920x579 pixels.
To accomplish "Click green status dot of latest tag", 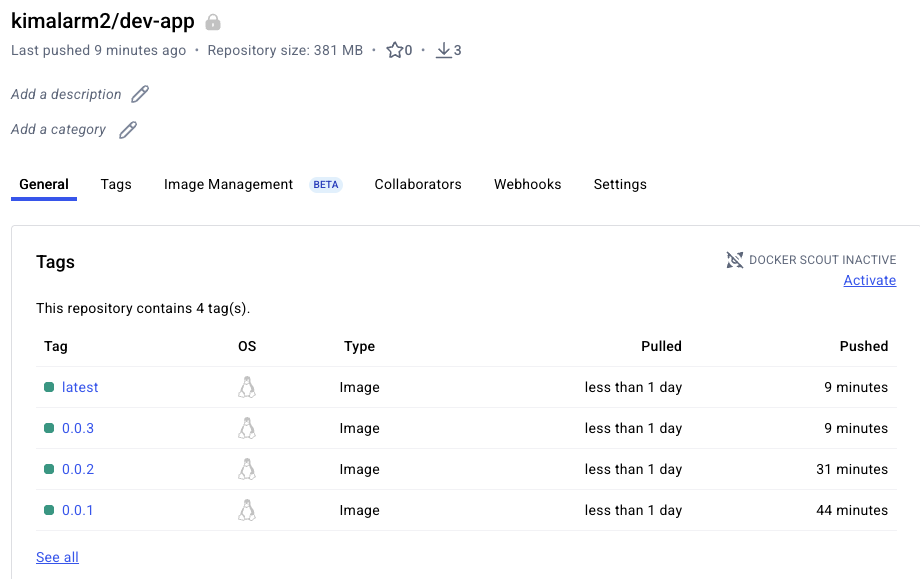I will point(49,387).
